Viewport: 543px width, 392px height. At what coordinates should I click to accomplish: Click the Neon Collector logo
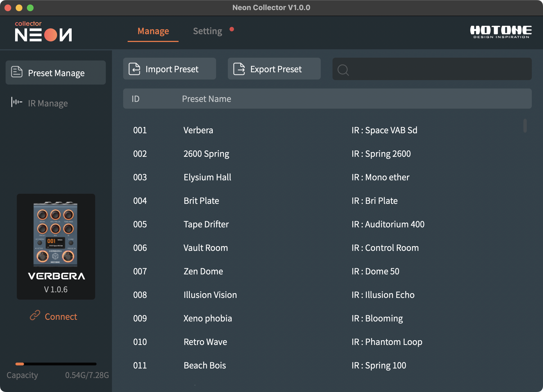pos(43,31)
